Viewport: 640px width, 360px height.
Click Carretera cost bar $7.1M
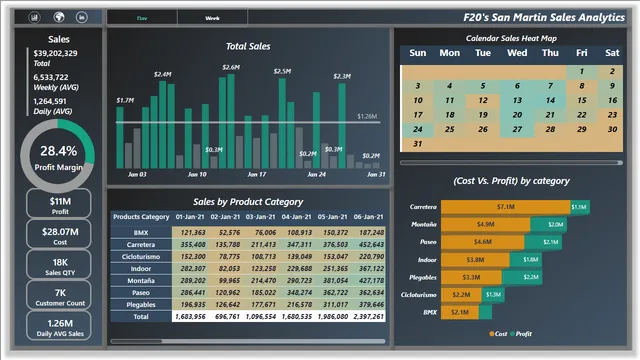tap(505, 207)
